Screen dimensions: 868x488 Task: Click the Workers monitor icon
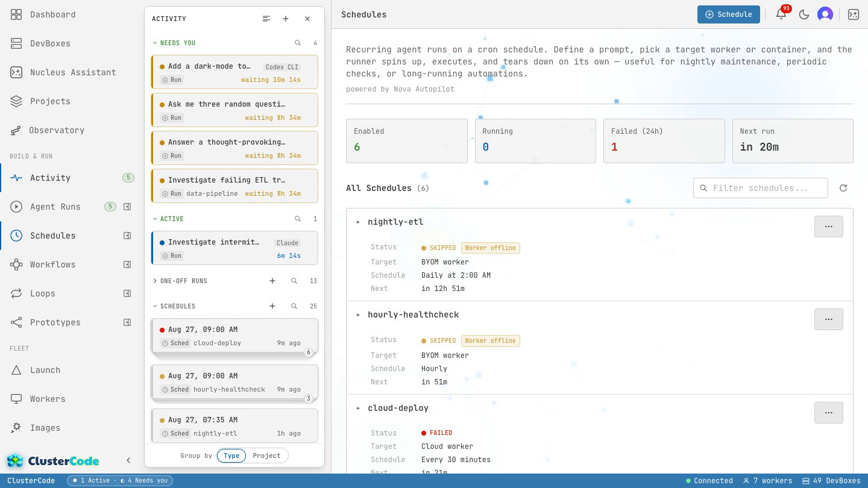click(16, 399)
